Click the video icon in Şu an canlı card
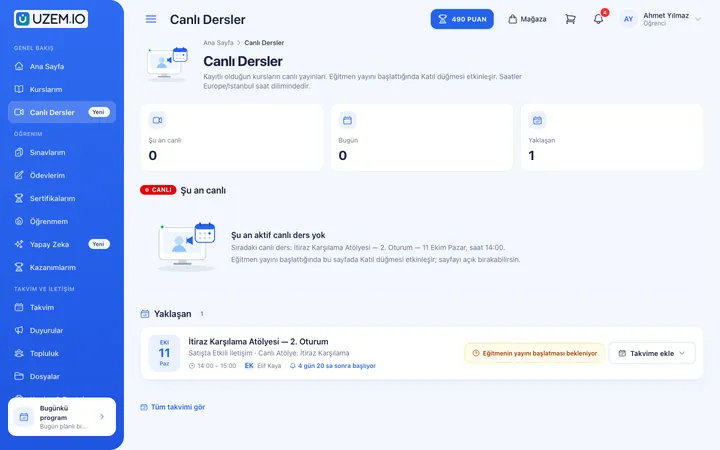The image size is (720, 450). tap(158, 120)
